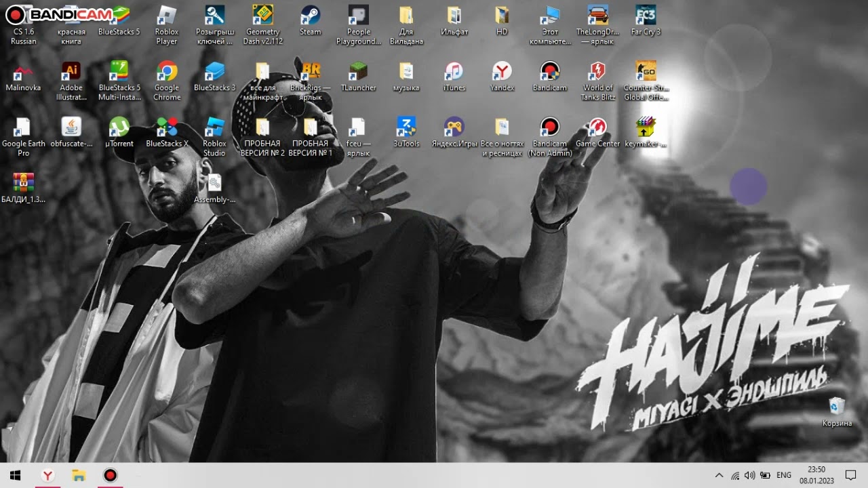Open File Explorer from taskbar
The image size is (868, 488).
(79, 475)
